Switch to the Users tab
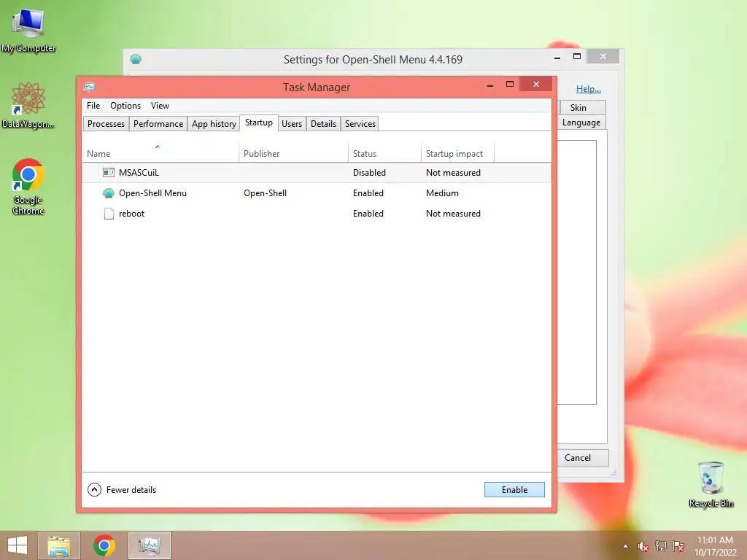The width and height of the screenshot is (747, 560). [292, 124]
